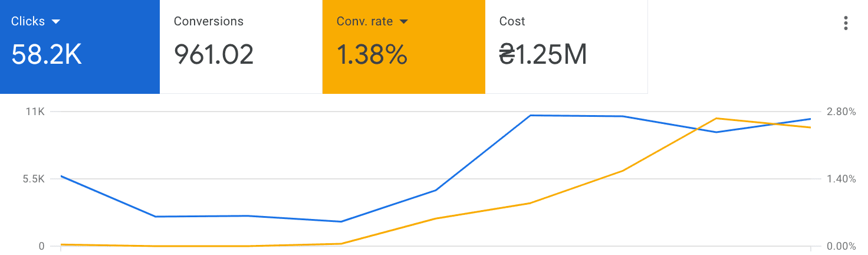Click the 961.02 conversions value
This screenshot has height=255, width=868.
click(213, 55)
